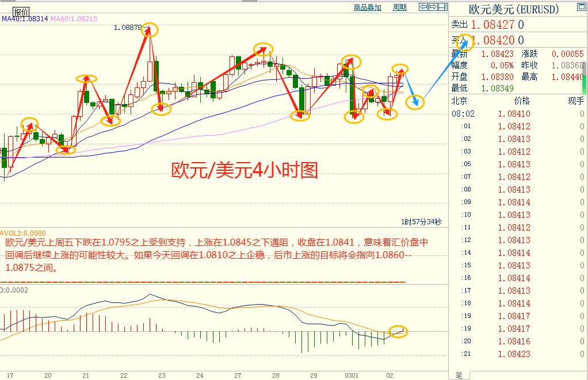The image size is (588, 380).
Task: Click the green scrollbar on quote panel
Action: point(584,77)
